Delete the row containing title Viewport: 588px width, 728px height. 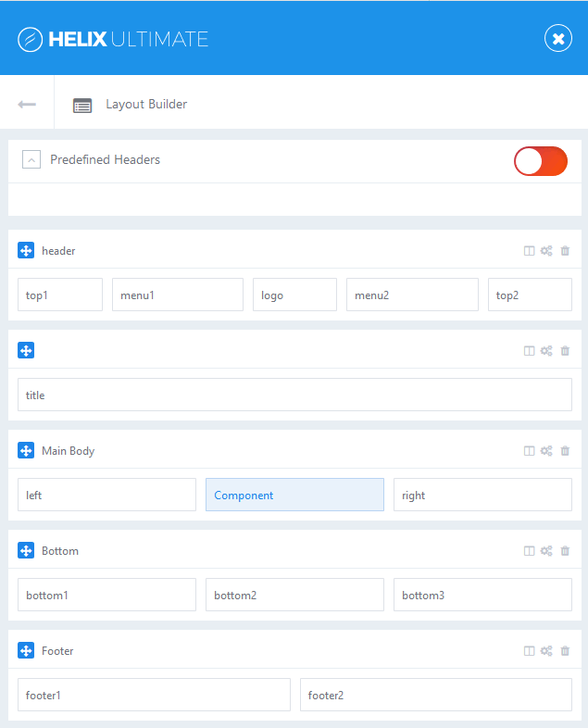pyautogui.click(x=565, y=351)
